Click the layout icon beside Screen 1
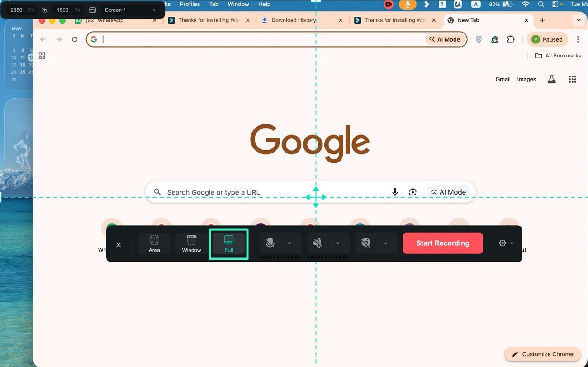 pos(92,10)
